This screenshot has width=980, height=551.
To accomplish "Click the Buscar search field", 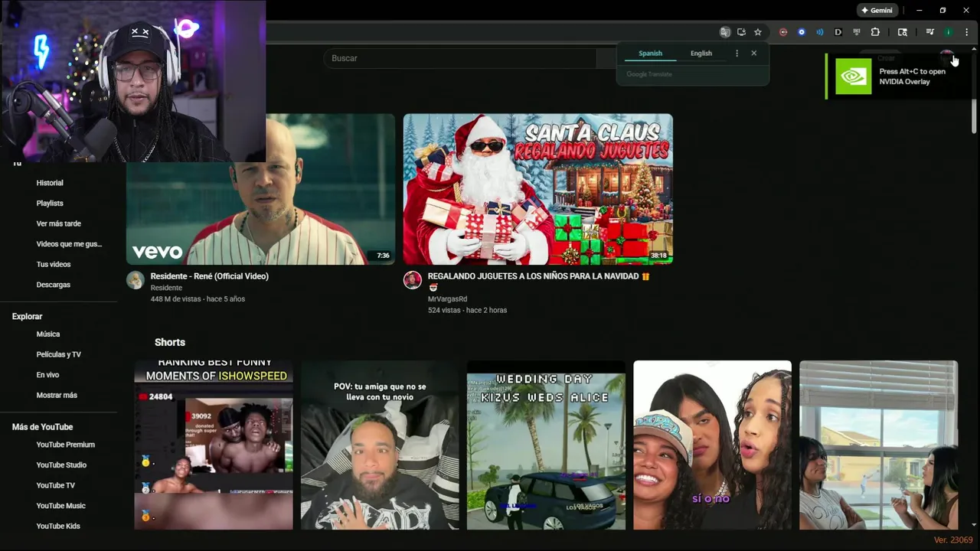I will pos(459,58).
